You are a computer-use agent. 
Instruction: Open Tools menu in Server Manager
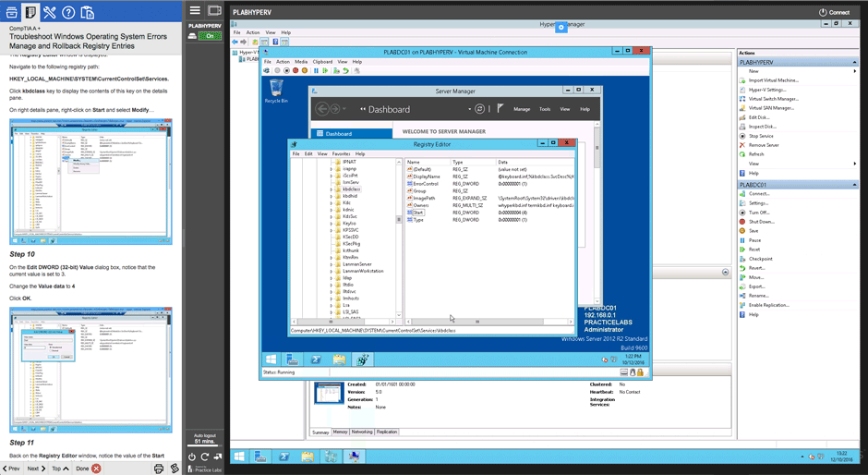pyautogui.click(x=545, y=109)
